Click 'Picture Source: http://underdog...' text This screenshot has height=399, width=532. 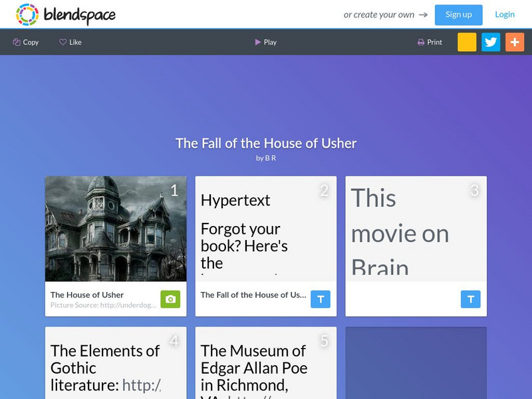coord(103,305)
